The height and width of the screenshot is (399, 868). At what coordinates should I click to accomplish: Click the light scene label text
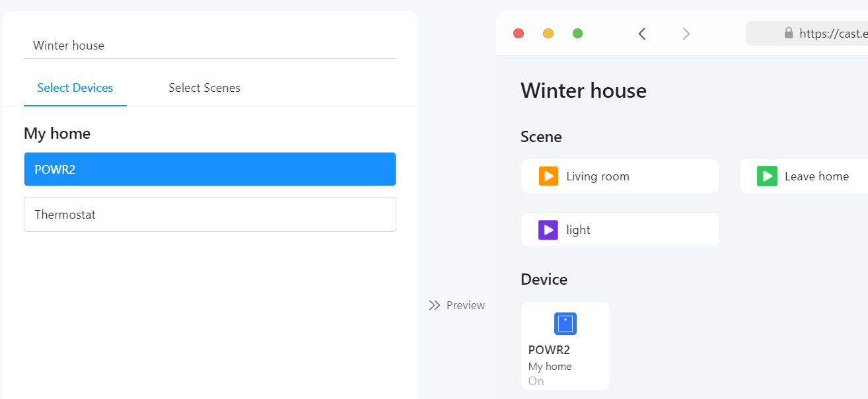[578, 230]
